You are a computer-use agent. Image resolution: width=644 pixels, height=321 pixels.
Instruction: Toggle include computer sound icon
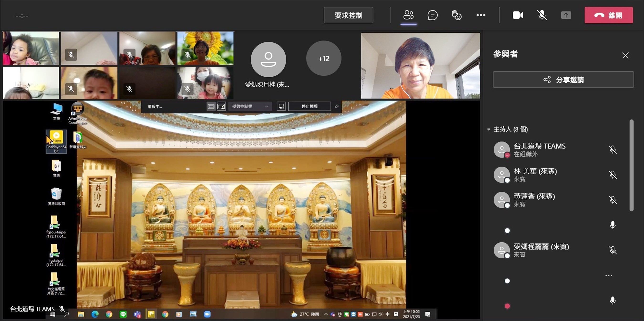click(x=281, y=107)
